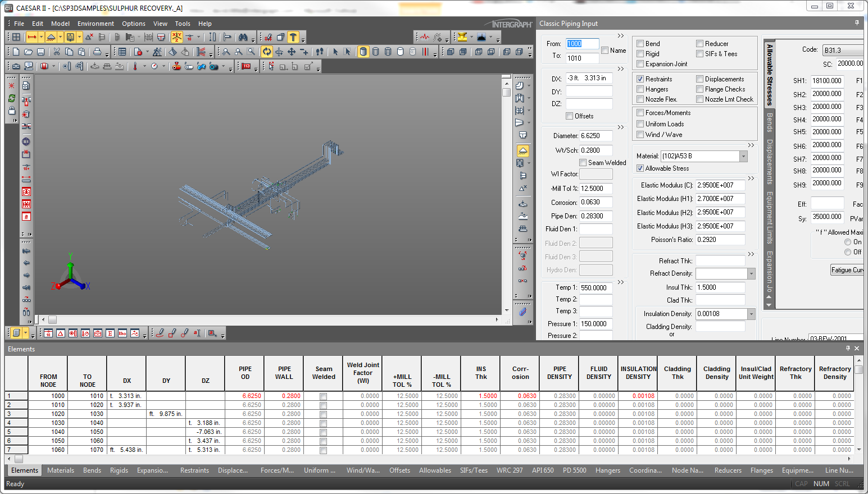
Task: Enable the Bend checkbox
Action: point(640,44)
